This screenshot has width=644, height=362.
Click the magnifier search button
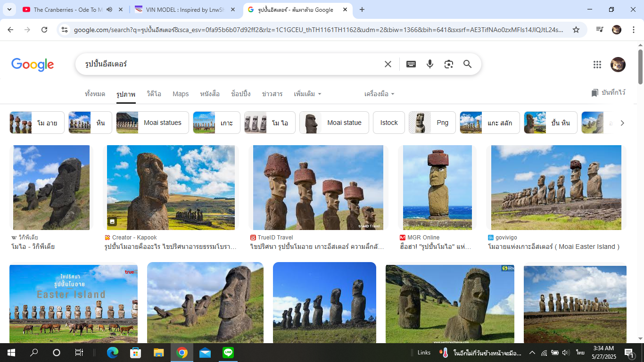click(x=467, y=64)
